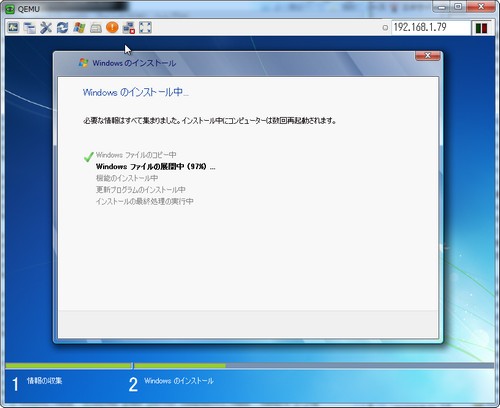The image size is (500, 408).
Task: Open the stacked windows icon in toolbar
Action: (30, 27)
